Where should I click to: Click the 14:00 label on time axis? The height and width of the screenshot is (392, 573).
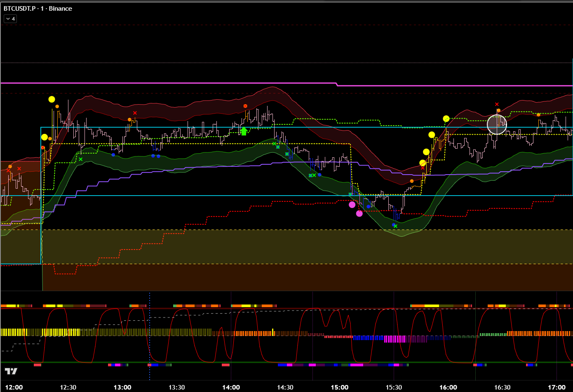(231, 387)
